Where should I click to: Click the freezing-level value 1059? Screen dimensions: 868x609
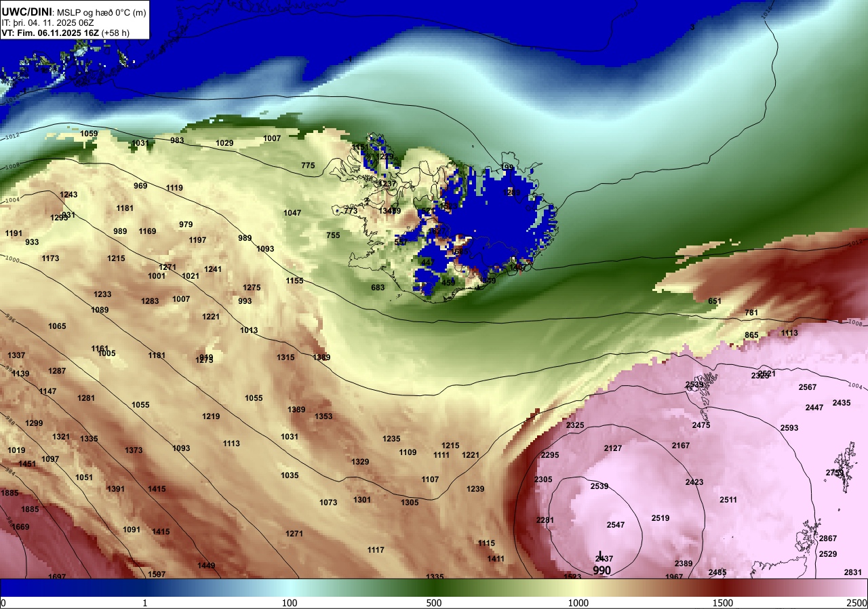click(x=89, y=134)
